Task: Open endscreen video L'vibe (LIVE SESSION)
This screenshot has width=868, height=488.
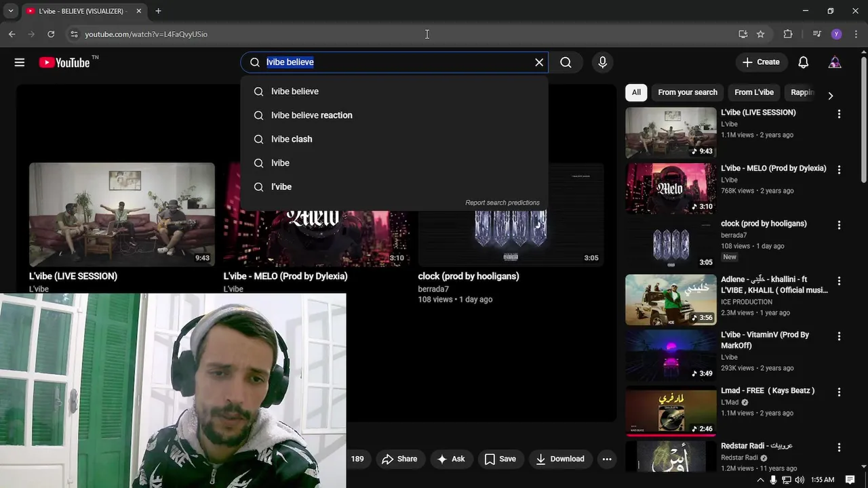Action: (122, 214)
